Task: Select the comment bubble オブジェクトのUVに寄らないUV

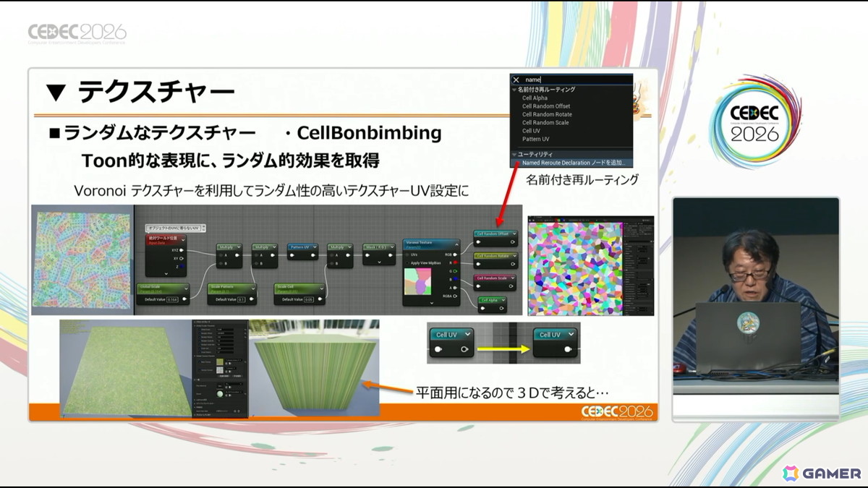Action: point(175,228)
